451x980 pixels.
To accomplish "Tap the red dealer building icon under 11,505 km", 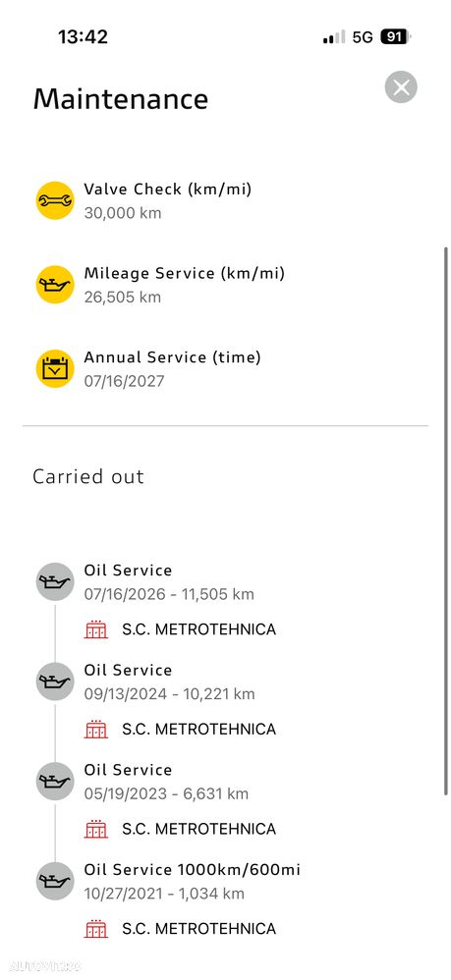I will pos(95,629).
